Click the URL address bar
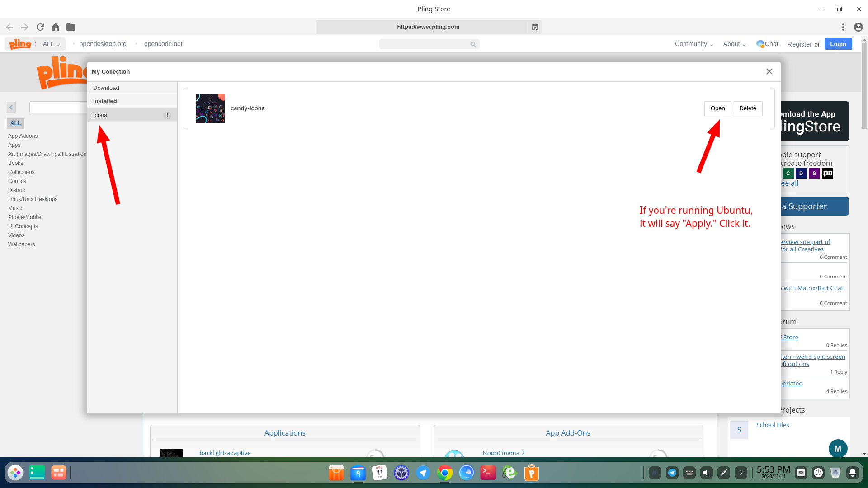 [x=421, y=27]
